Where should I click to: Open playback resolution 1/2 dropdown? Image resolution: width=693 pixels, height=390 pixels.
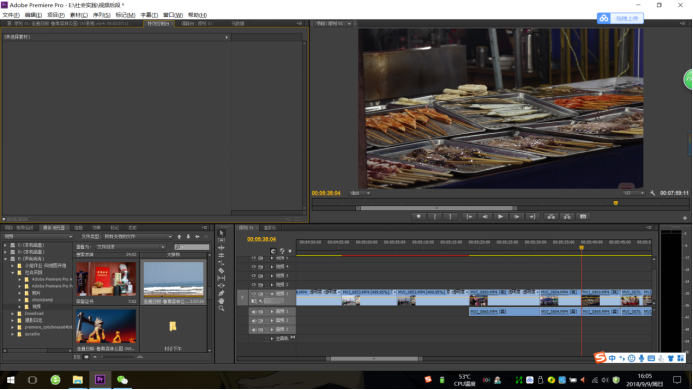(634, 193)
